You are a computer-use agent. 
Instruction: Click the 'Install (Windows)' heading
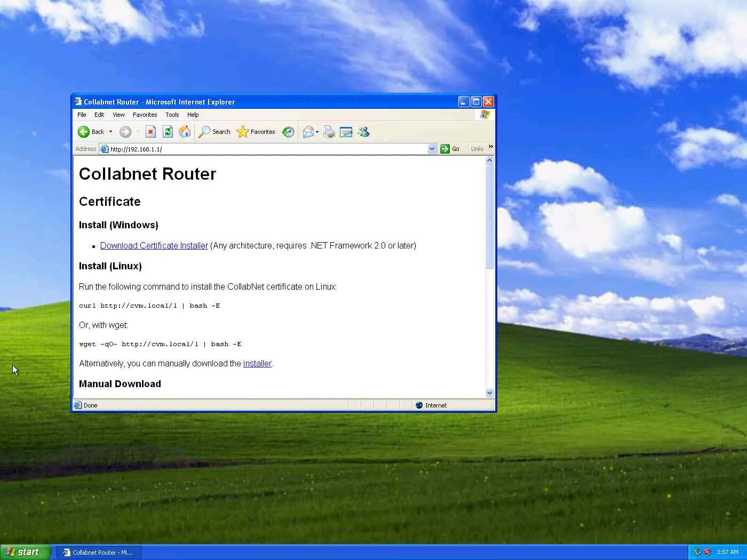point(118,225)
